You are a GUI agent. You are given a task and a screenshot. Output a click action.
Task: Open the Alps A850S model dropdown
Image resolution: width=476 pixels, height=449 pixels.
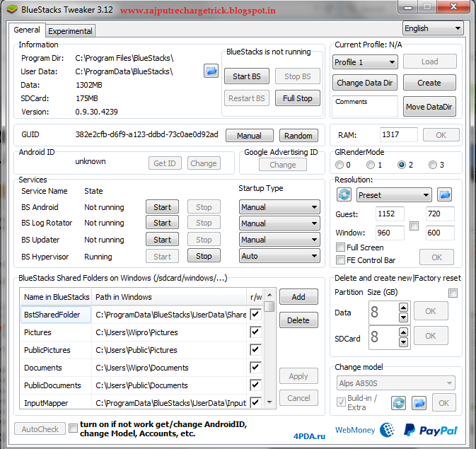(x=396, y=383)
